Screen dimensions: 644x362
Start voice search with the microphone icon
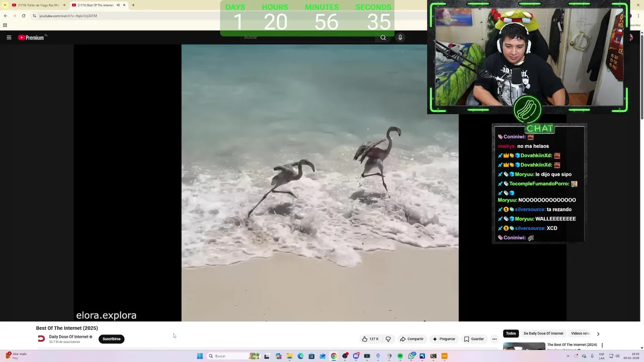(400, 37)
